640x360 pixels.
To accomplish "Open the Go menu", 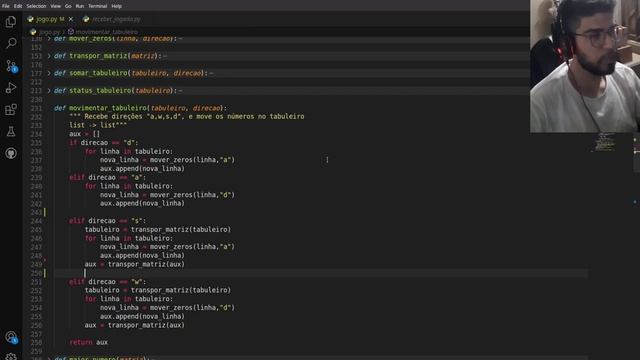I will tap(68, 6).
